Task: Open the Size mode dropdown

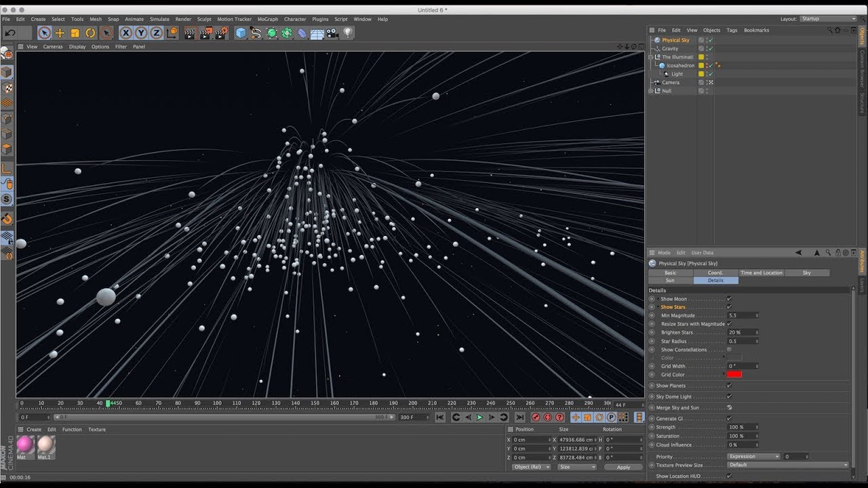Action: point(576,467)
